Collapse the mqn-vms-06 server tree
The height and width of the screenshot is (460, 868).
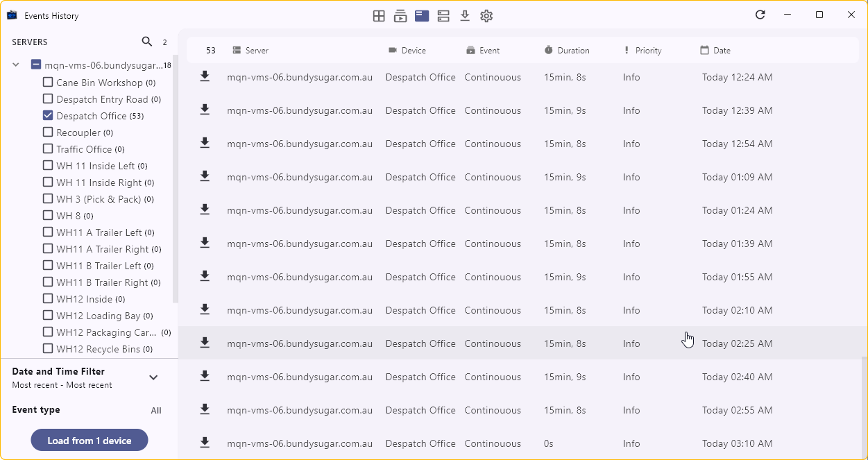coord(16,65)
